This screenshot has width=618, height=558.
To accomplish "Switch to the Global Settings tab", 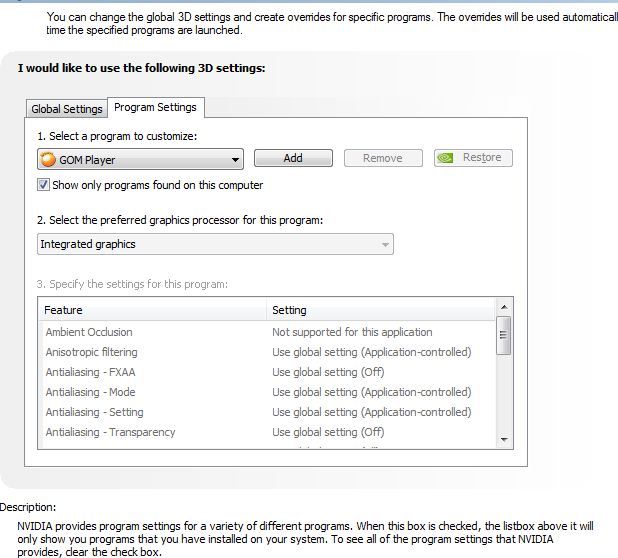I will [67, 109].
